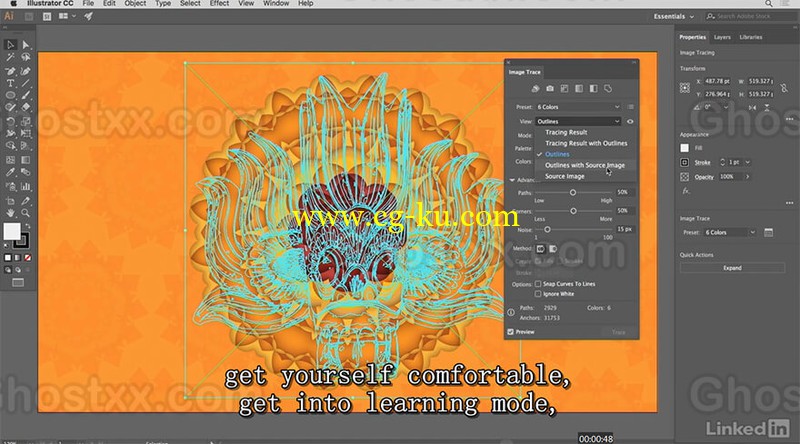Open the Preset dropdown in Image Trace panel

pos(578,107)
